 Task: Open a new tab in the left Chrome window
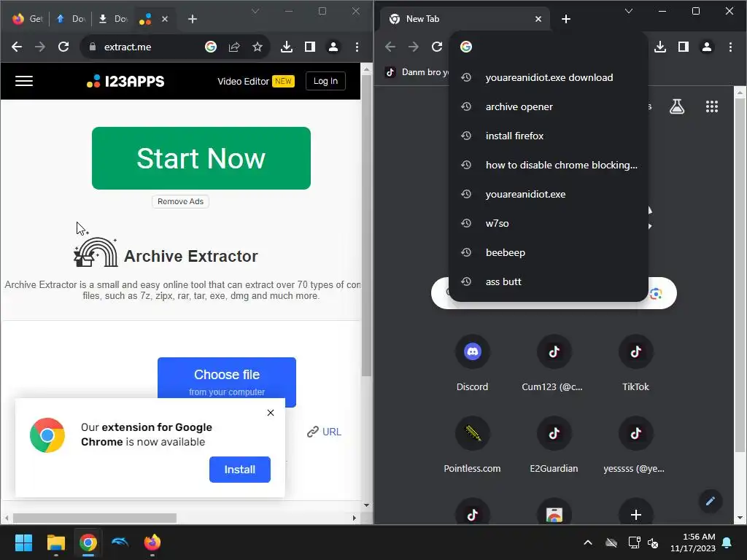point(193,19)
